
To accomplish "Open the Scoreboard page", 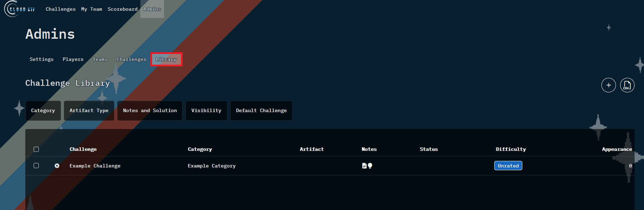I will (122, 9).
